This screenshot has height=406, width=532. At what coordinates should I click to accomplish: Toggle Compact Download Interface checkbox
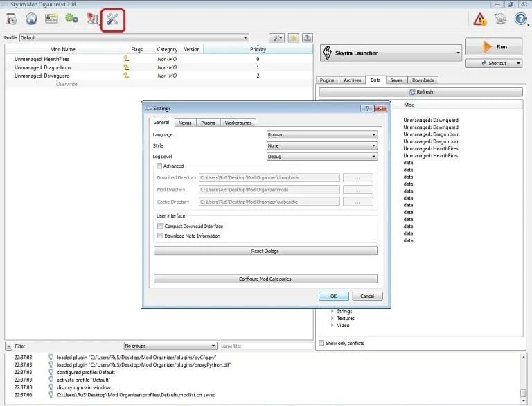click(x=160, y=226)
